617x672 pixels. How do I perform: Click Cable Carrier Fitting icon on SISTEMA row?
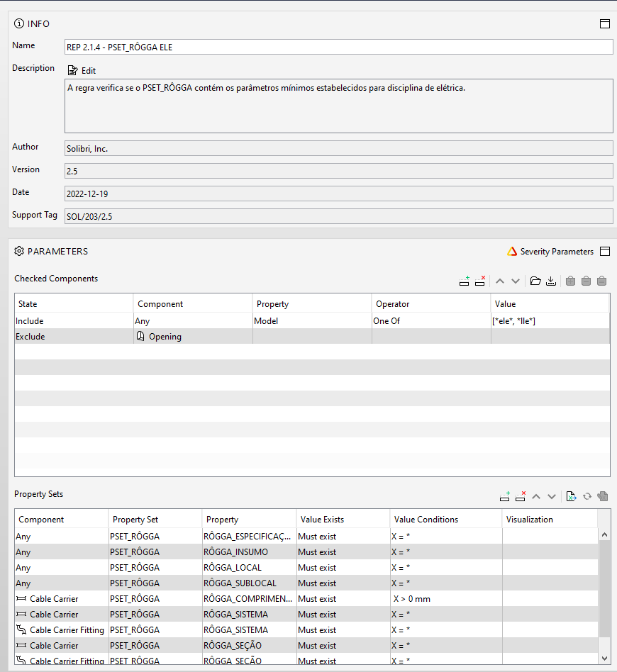pos(21,629)
